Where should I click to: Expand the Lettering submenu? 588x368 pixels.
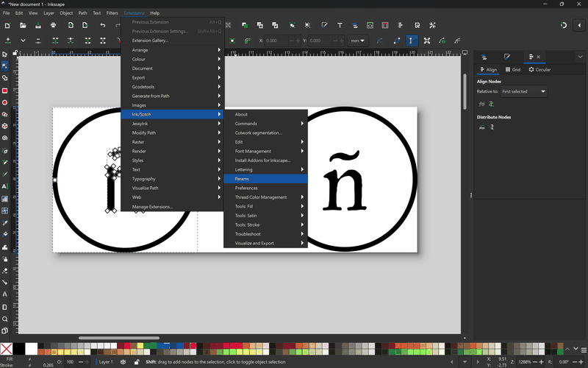click(265, 169)
